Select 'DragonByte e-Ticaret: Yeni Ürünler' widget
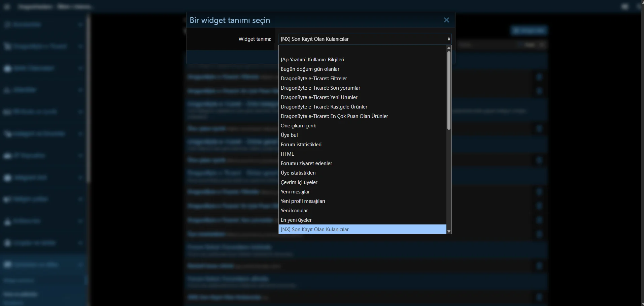The height and width of the screenshot is (306, 644). pyautogui.click(x=319, y=97)
